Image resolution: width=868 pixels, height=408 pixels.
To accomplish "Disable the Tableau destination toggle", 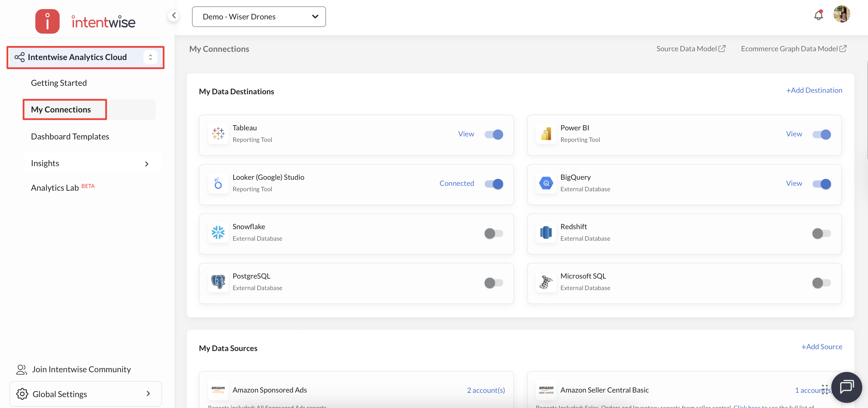I will pos(494,134).
